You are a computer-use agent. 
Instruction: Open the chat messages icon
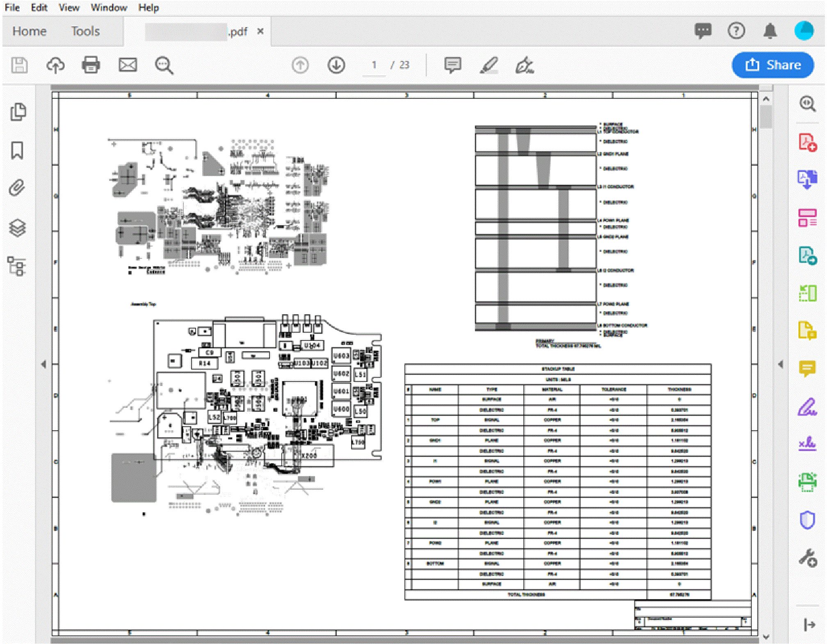703,31
